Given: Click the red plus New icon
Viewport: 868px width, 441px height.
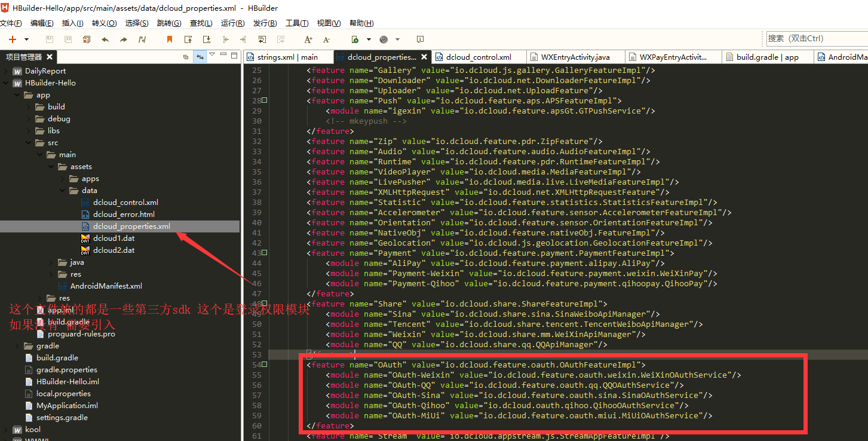Looking at the screenshot, I should coord(11,39).
